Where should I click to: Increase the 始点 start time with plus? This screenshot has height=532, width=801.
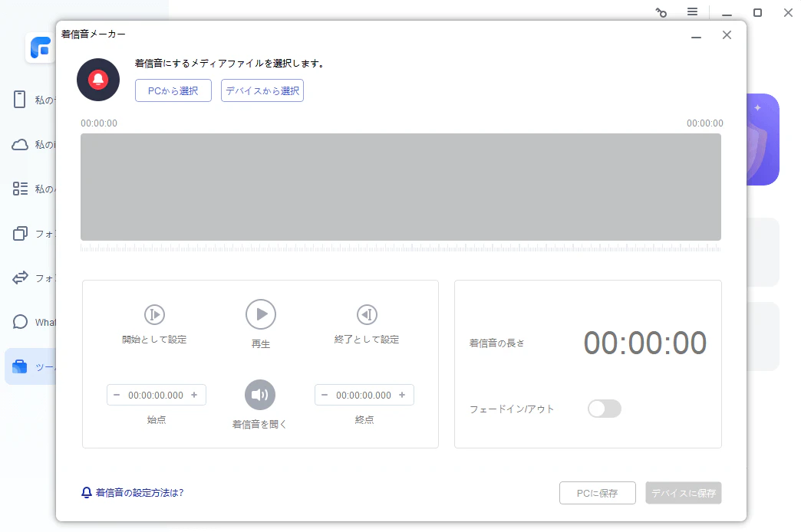[194, 395]
